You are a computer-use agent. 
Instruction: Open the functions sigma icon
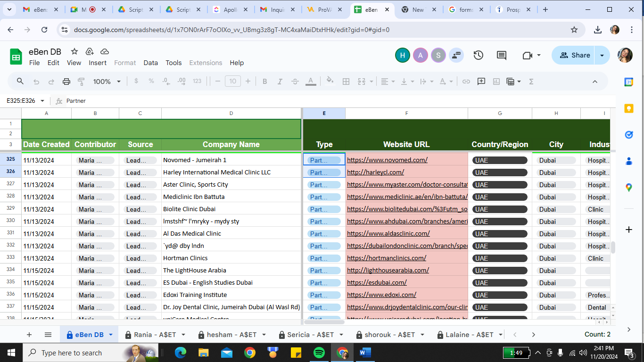coord(531,82)
